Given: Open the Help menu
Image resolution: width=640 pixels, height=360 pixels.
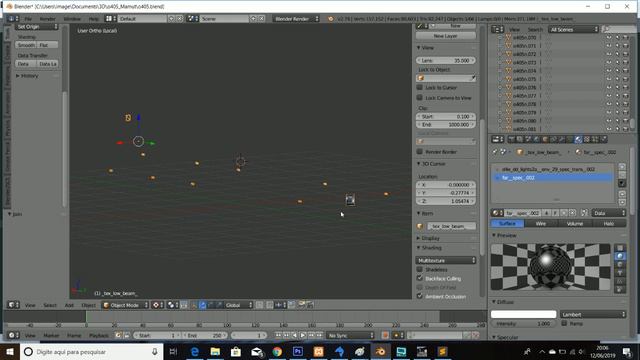Looking at the screenshot, I should (93, 19).
